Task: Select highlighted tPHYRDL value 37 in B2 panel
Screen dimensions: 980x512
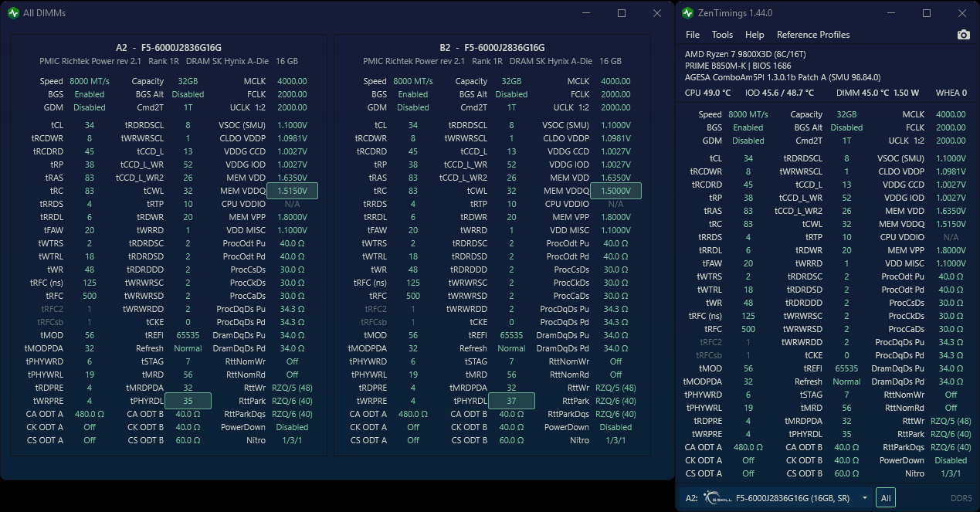Action: [x=512, y=401]
